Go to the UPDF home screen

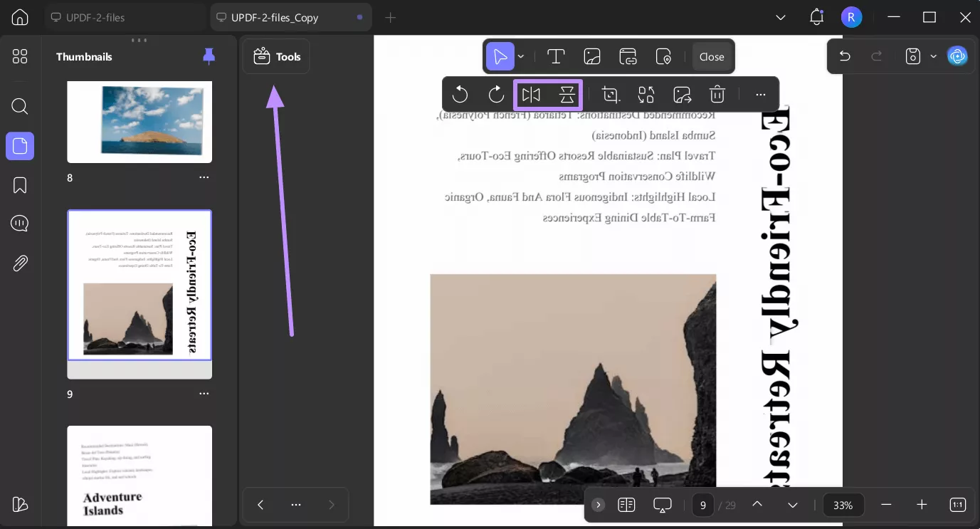pyautogui.click(x=20, y=17)
